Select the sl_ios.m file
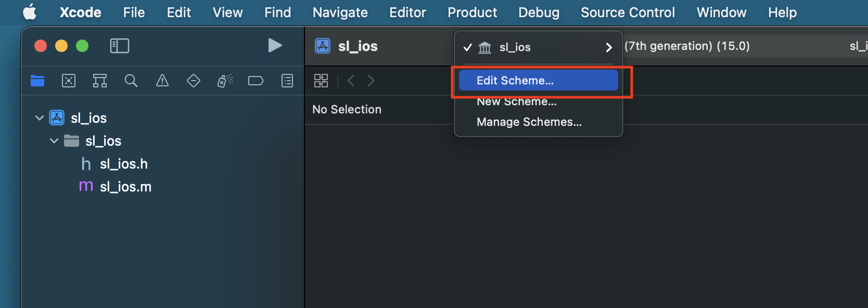868x308 pixels. tap(125, 187)
